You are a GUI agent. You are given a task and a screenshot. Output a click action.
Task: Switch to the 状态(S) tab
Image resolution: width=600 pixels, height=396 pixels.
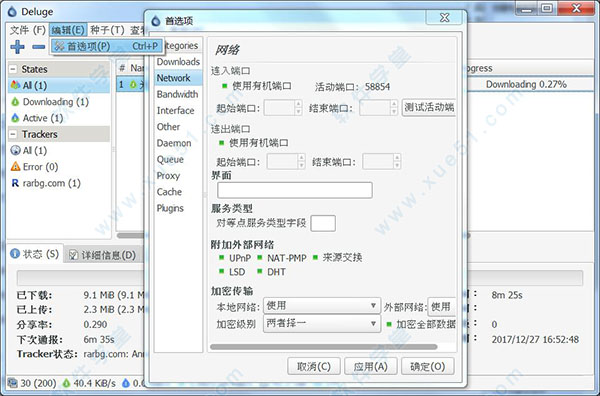(x=35, y=254)
